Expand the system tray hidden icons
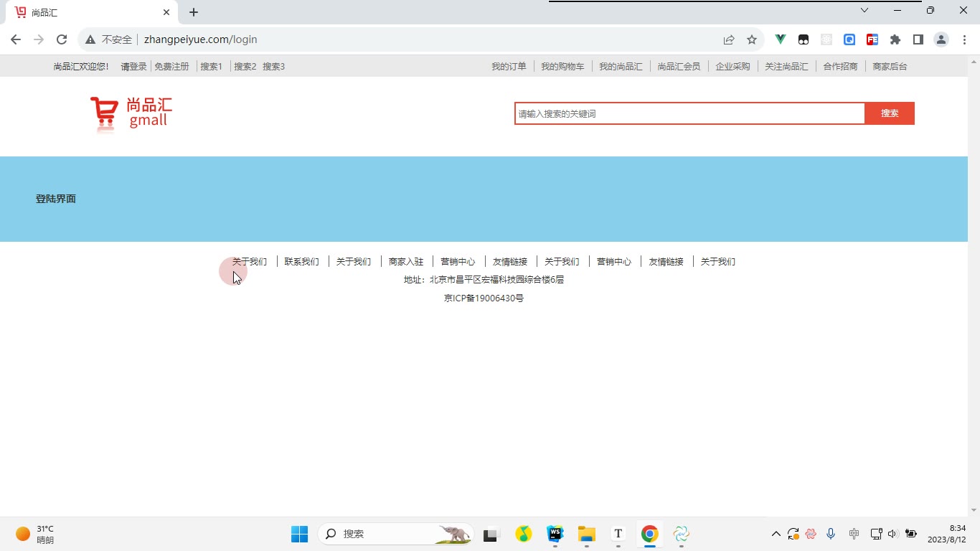980x551 pixels. 776,534
